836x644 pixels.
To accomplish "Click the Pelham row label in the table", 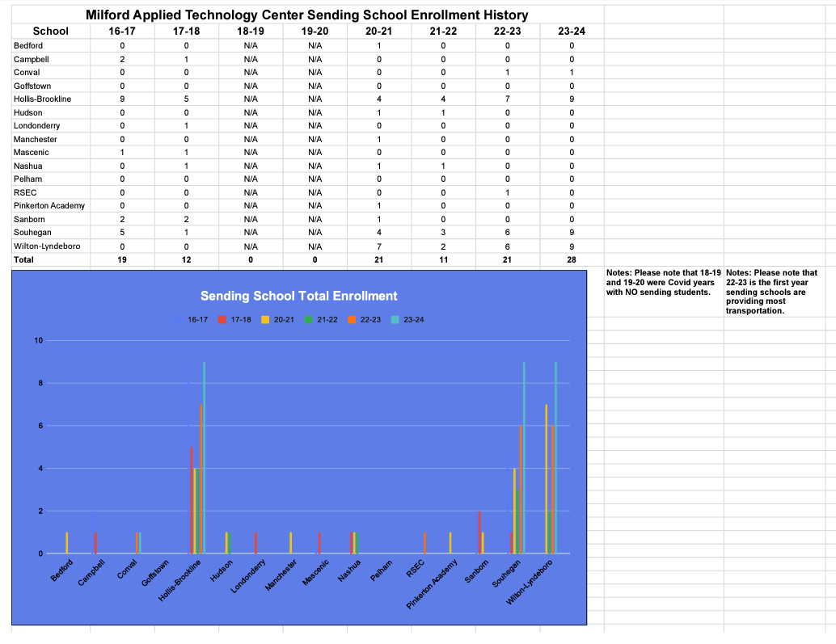I will [x=27, y=179].
